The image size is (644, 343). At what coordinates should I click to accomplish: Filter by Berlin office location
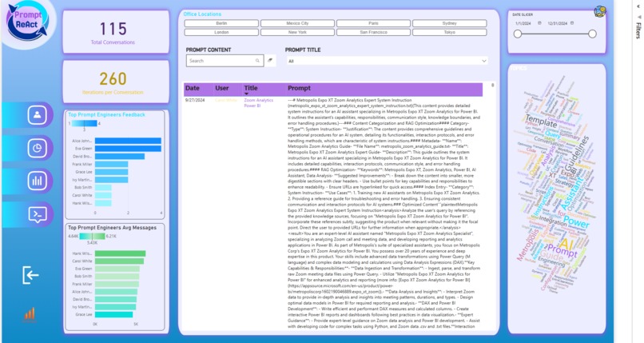point(221,23)
